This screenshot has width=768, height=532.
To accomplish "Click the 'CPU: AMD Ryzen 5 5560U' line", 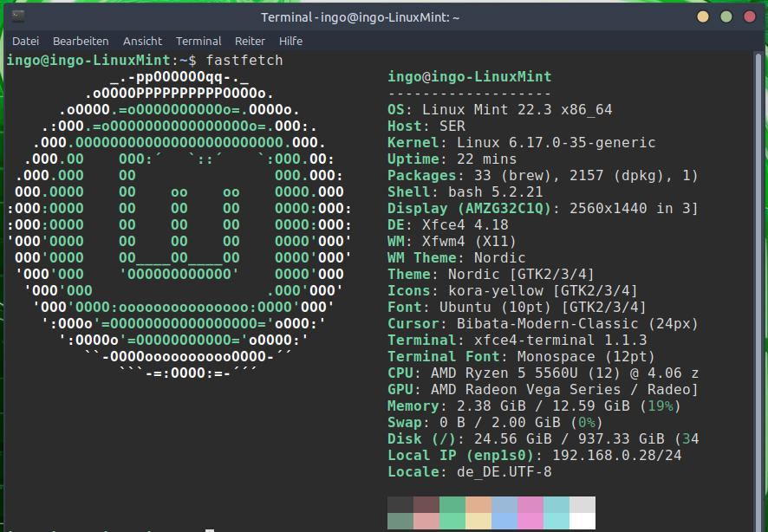I will pos(543,373).
